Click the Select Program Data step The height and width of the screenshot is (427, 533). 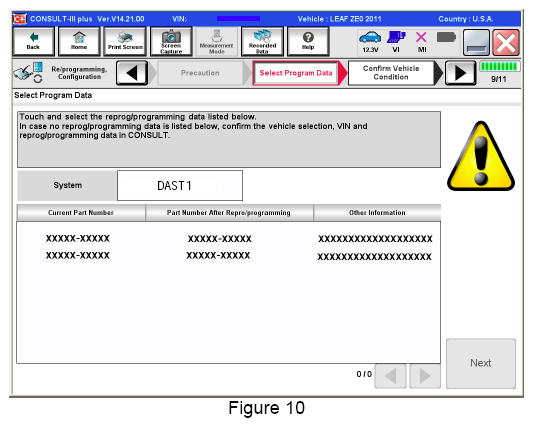[x=296, y=73]
